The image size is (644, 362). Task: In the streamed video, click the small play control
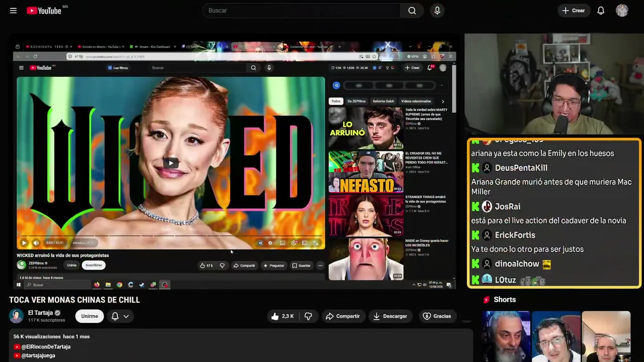click(24, 243)
